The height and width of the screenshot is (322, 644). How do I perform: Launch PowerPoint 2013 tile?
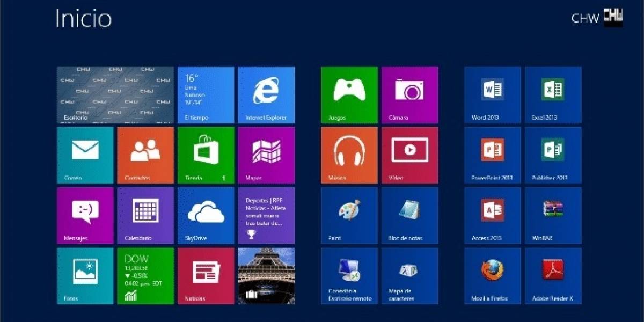click(493, 155)
